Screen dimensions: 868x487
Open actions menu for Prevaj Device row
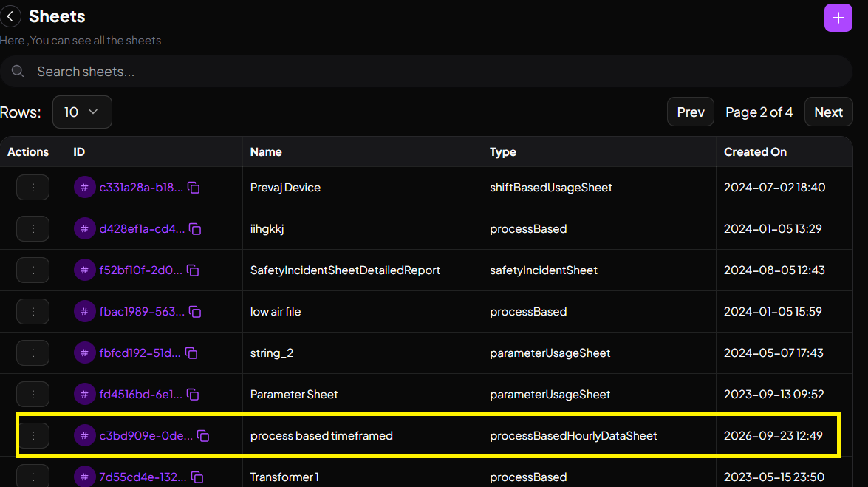(x=33, y=187)
